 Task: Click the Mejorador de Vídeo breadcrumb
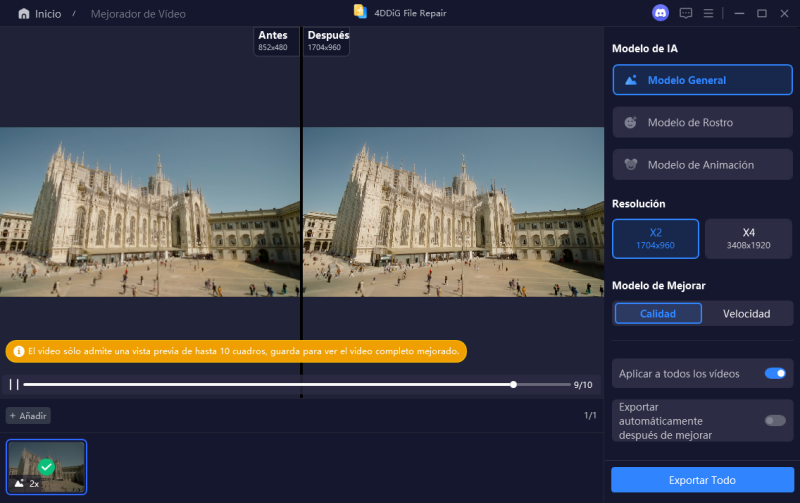[x=138, y=14]
